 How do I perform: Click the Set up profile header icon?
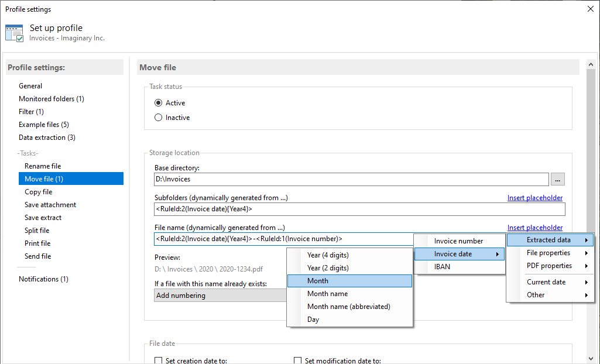[x=14, y=33]
